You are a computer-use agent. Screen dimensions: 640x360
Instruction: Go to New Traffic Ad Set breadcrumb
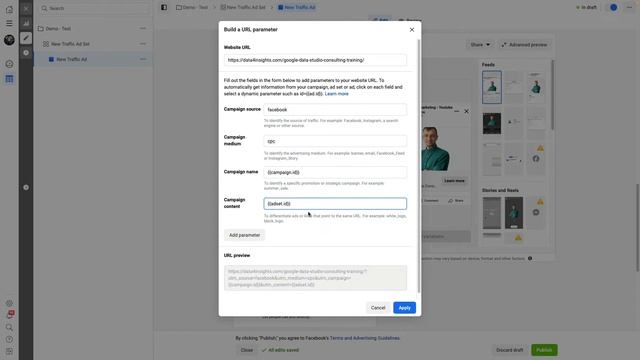click(243, 7)
